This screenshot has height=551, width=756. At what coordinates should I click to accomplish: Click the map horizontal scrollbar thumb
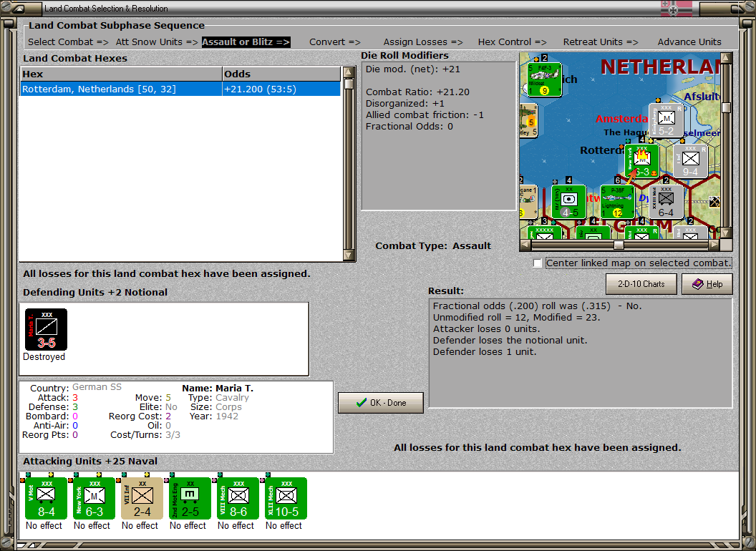click(619, 245)
